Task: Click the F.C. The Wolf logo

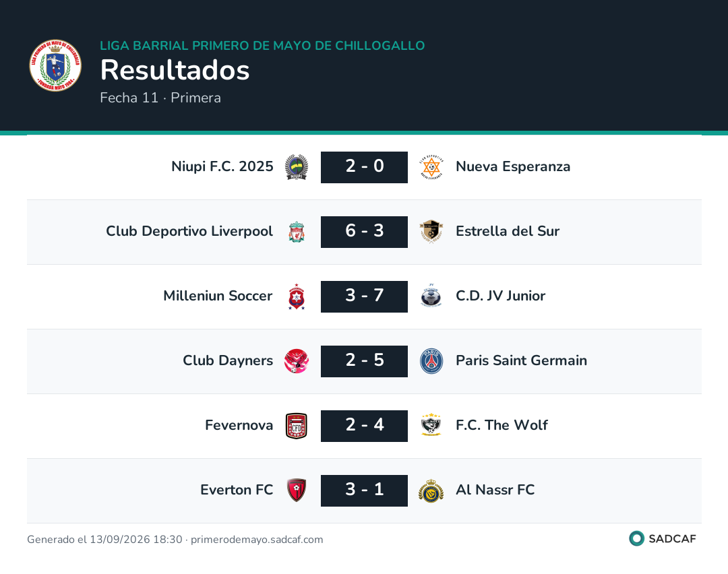Action: point(431,424)
